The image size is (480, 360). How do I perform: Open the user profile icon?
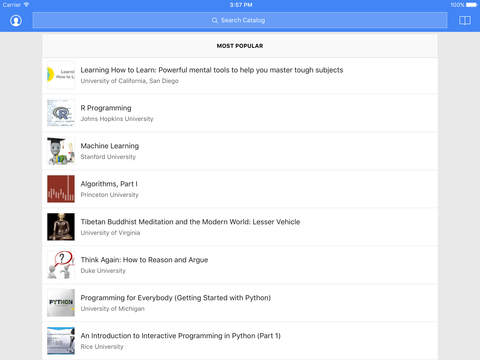(x=16, y=21)
